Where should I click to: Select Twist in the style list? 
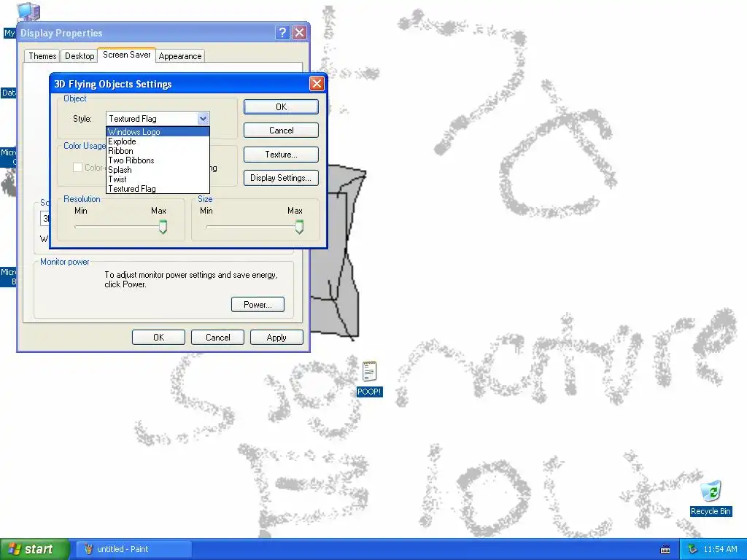[x=158, y=179]
